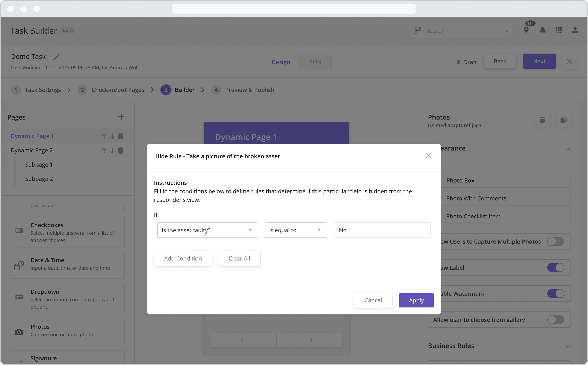Close the task builder with the X beside Next
Screen dimensions: 588x365
click(x=569, y=62)
